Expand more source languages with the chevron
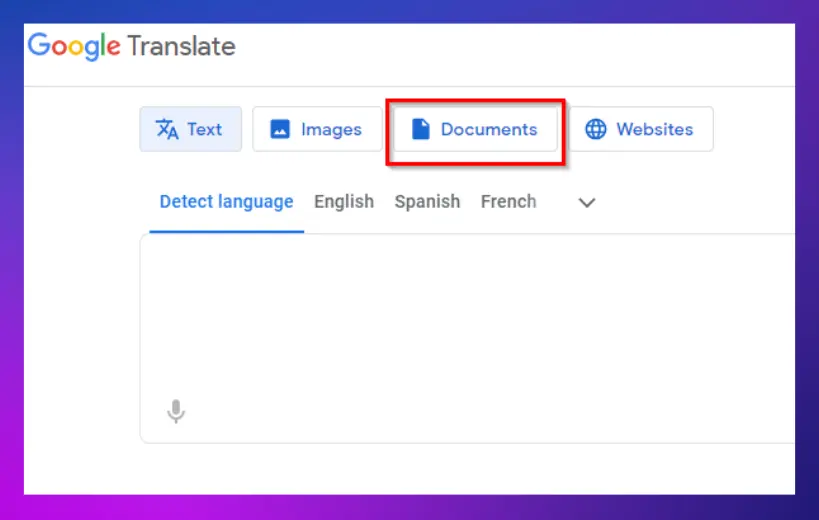Image resolution: width=819 pixels, height=520 pixels. pyautogui.click(x=587, y=203)
